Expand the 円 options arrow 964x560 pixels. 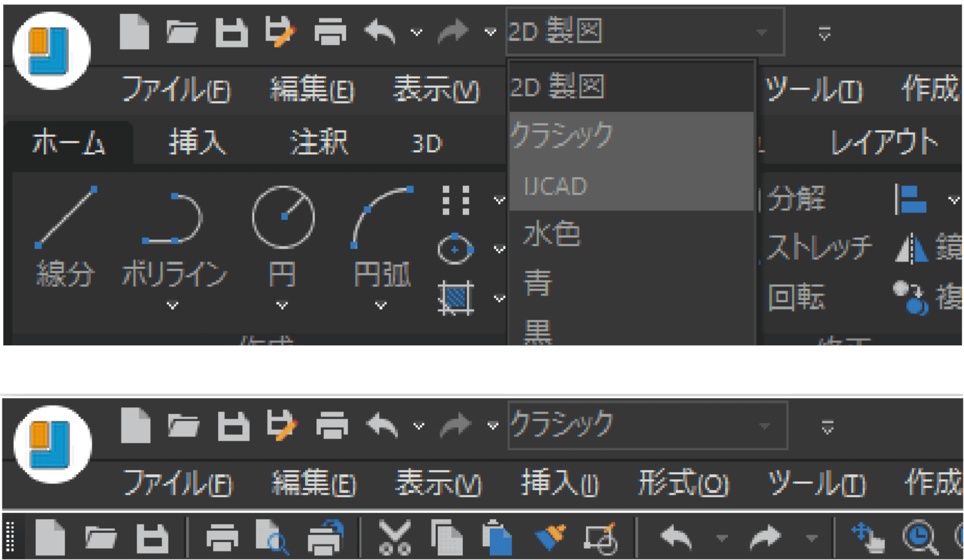tap(282, 305)
